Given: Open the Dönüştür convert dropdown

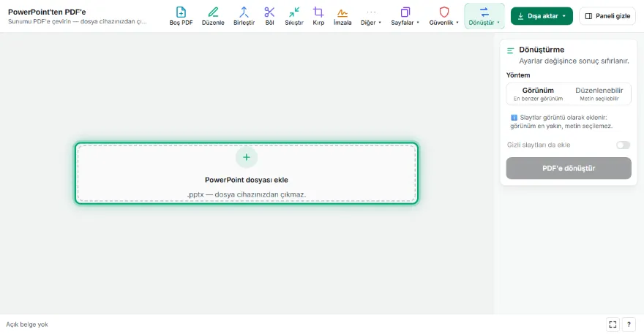Looking at the screenshot, I should [484, 16].
